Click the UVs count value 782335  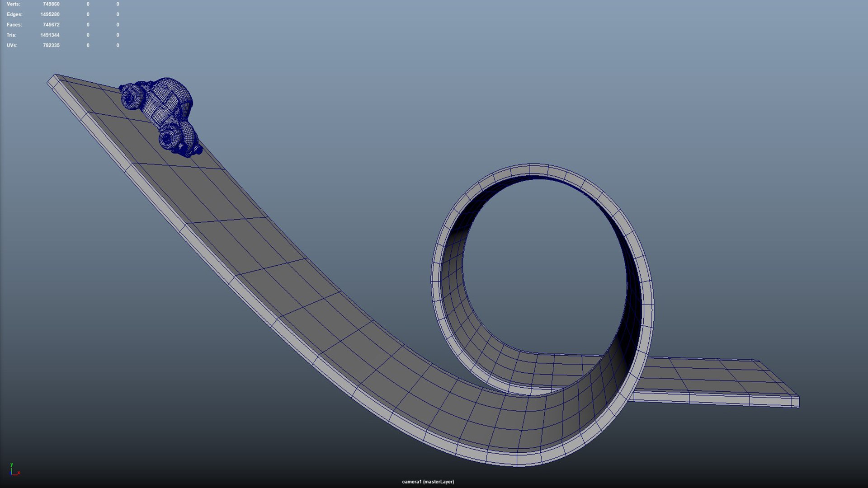pos(51,46)
